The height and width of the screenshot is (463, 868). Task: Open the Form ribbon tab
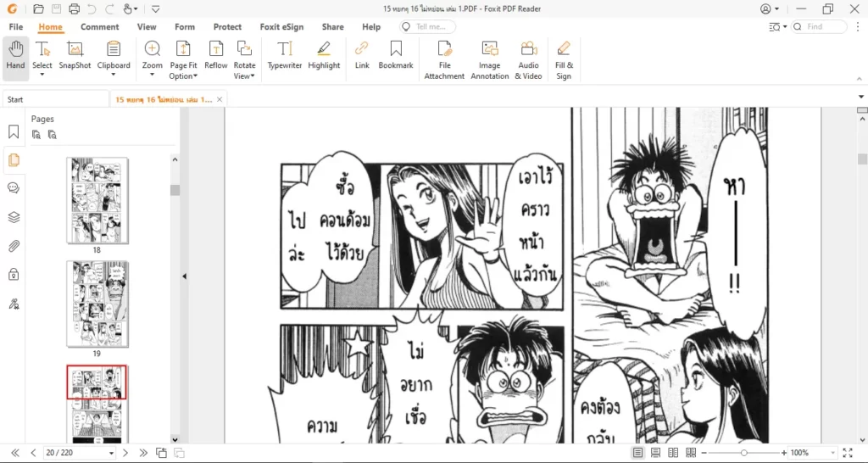pyautogui.click(x=184, y=26)
